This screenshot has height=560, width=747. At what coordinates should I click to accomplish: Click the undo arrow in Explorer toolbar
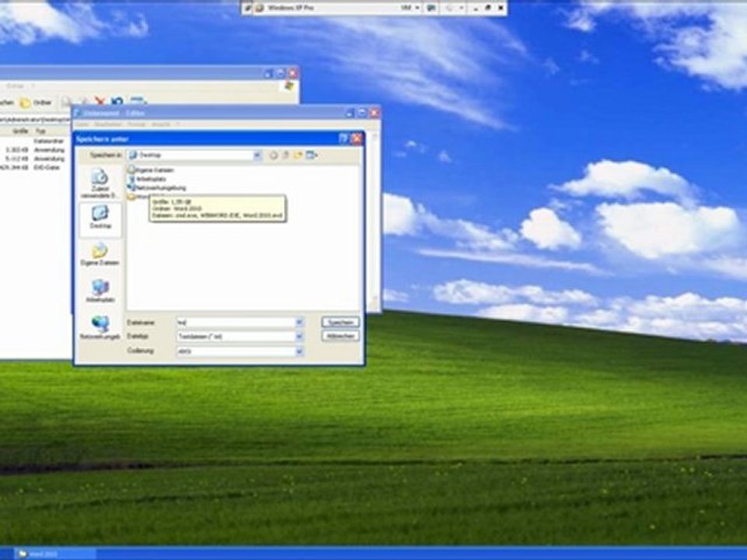117,101
